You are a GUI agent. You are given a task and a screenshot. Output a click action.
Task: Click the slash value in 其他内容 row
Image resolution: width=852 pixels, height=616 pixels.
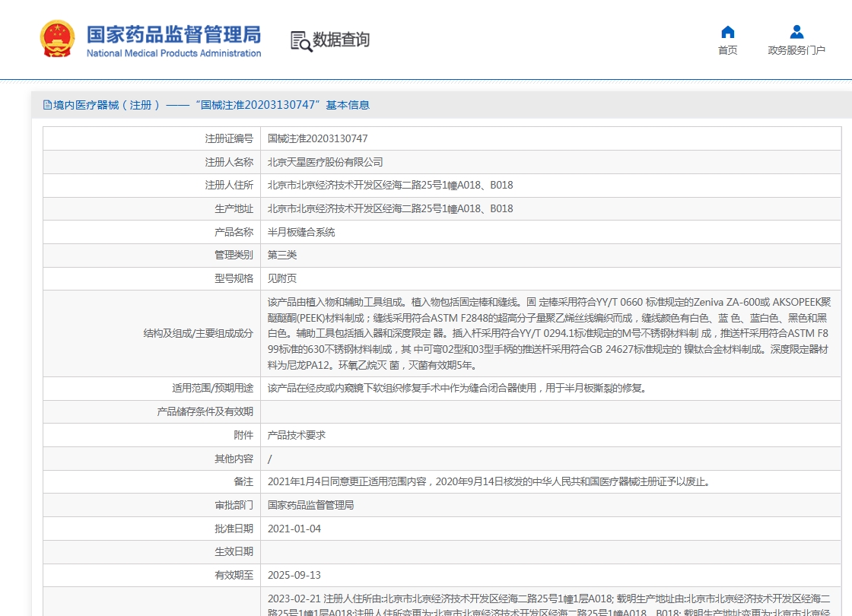269,459
